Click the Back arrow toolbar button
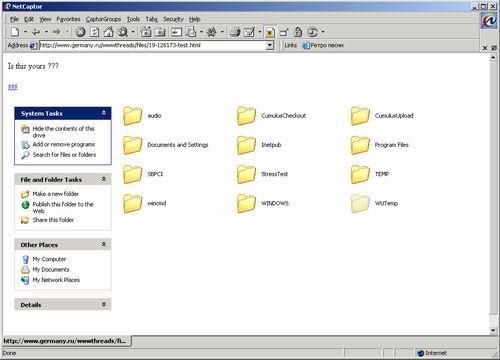 click(36, 32)
